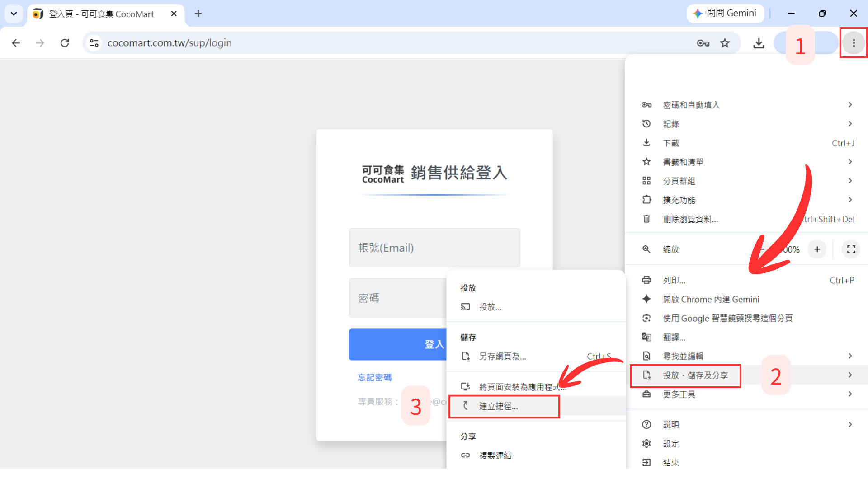The height and width of the screenshot is (488, 868).
Task: Open a new tab with plus button
Action: click(x=198, y=14)
